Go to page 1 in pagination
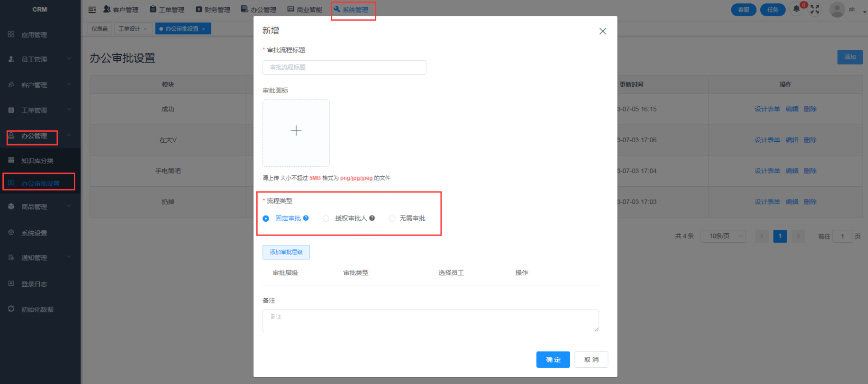Viewport: 868px width, 384px height. click(780, 236)
